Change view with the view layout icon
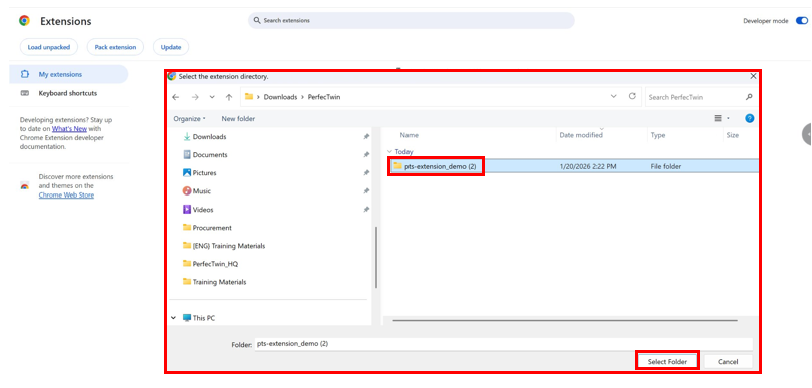Screen dimensions: 812x388 tap(718, 119)
